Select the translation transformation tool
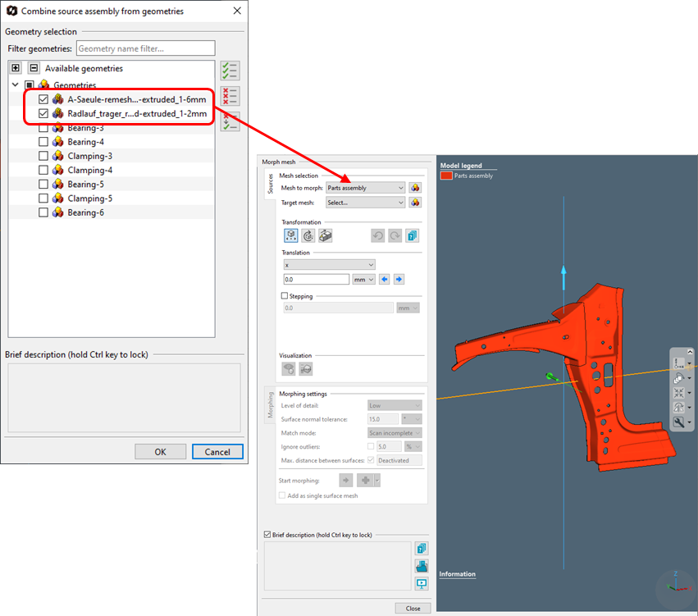 point(290,235)
